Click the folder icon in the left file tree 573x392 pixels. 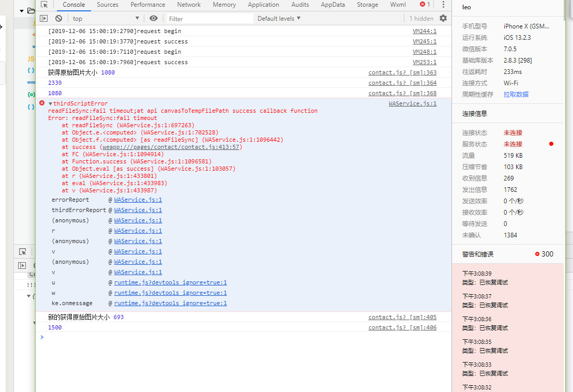(31, 10)
